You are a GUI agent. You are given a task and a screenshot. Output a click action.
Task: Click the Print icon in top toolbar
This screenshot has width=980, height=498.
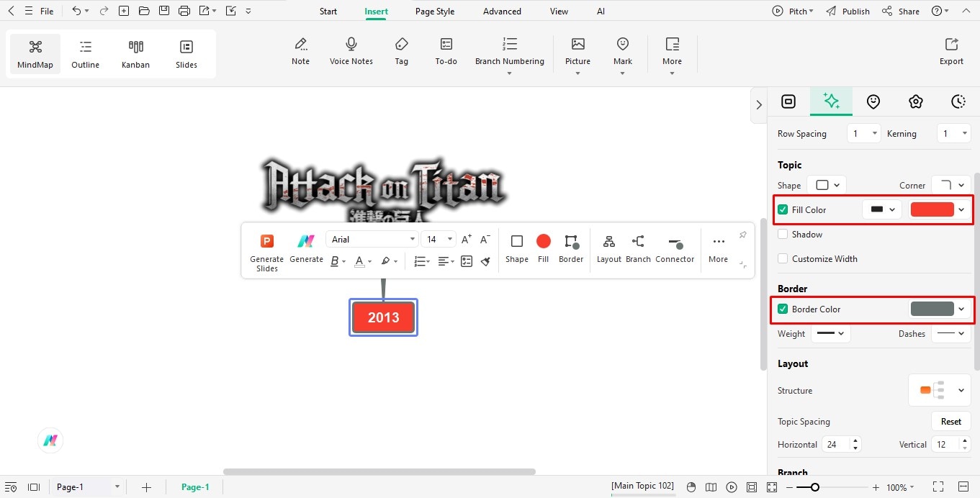click(184, 11)
